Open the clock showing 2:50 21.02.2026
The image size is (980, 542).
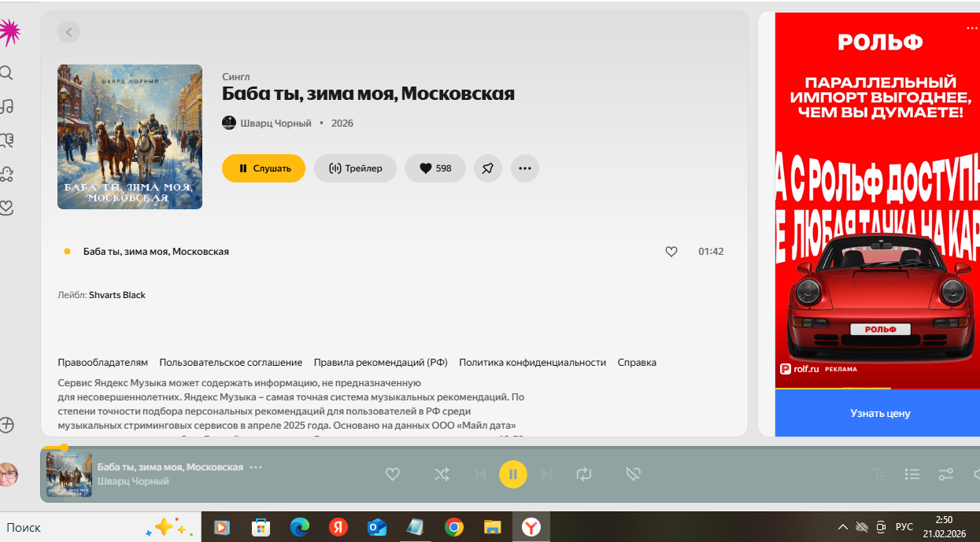944,527
